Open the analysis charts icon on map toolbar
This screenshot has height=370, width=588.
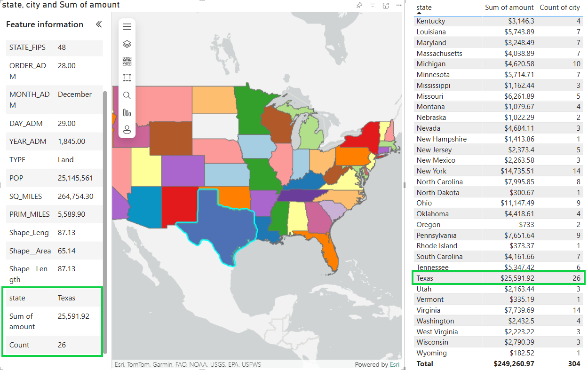[x=127, y=112]
